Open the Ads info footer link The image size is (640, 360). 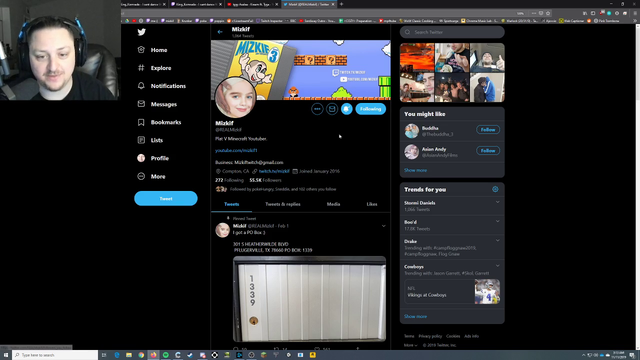471,336
